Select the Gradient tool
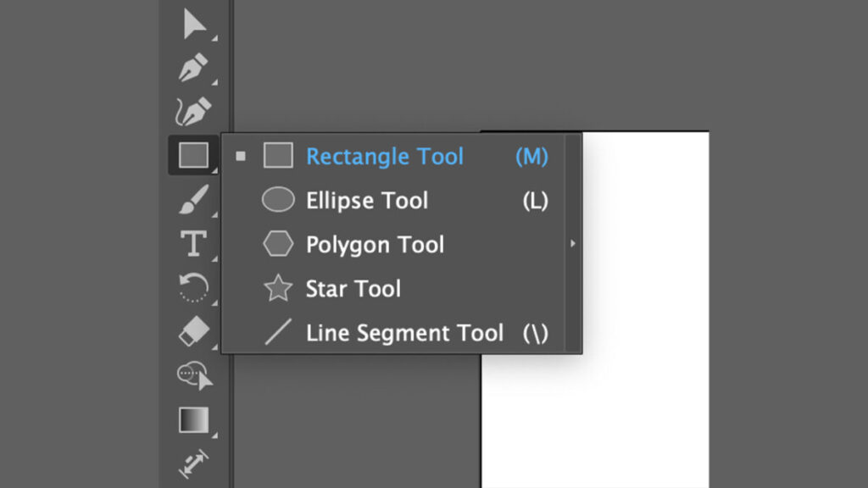 tap(194, 419)
